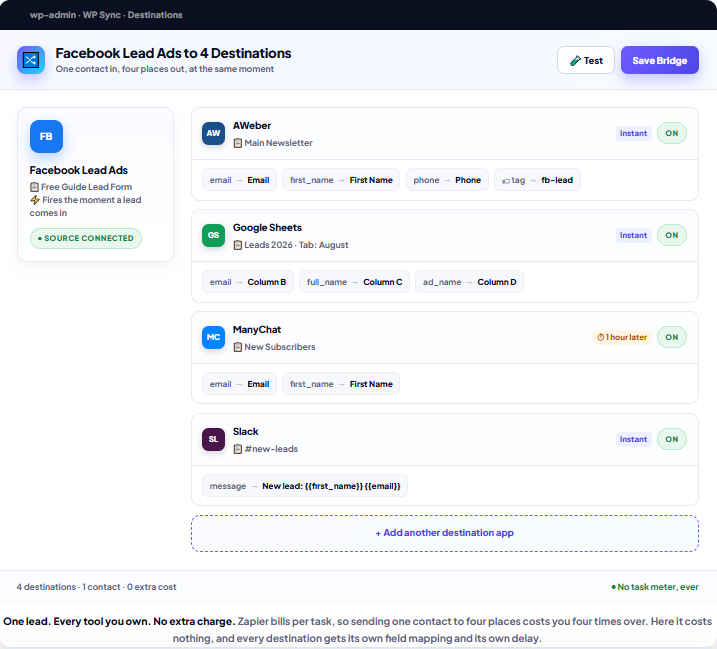Toggle the ManyChat ON switch
Screen dimensions: 717x649
click(x=672, y=337)
